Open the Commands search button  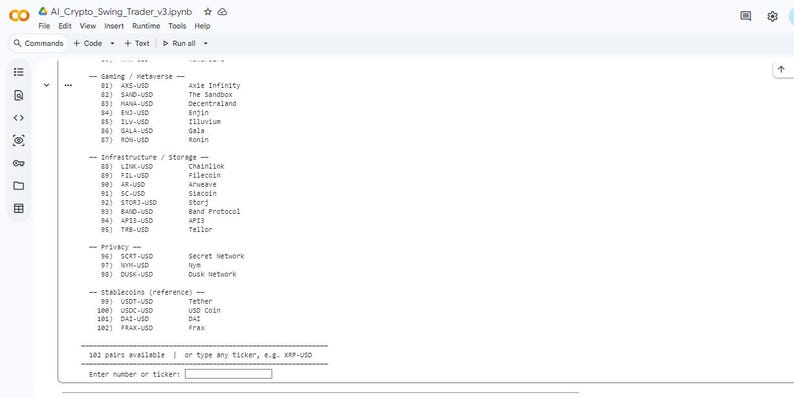tap(38, 44)
